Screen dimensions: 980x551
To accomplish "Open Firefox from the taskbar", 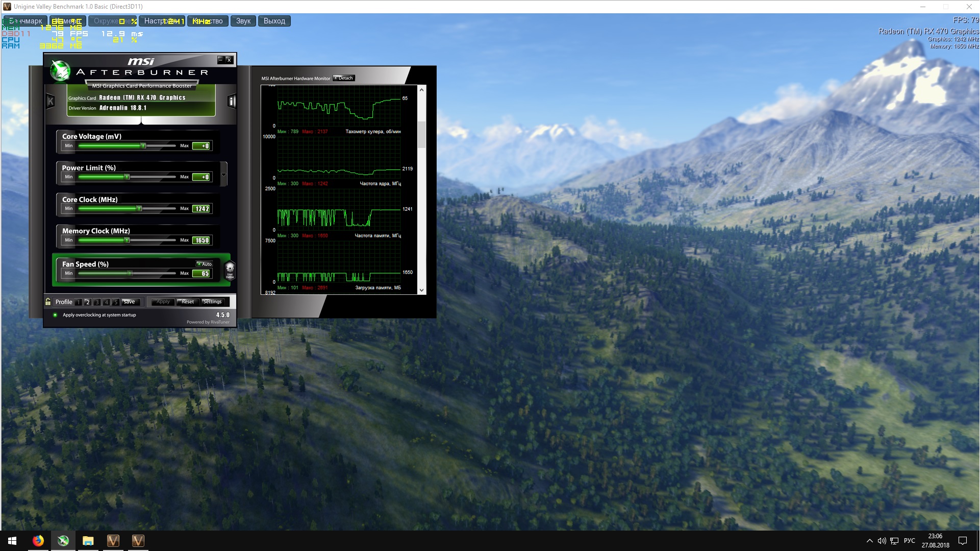I will tap(38, 541).
